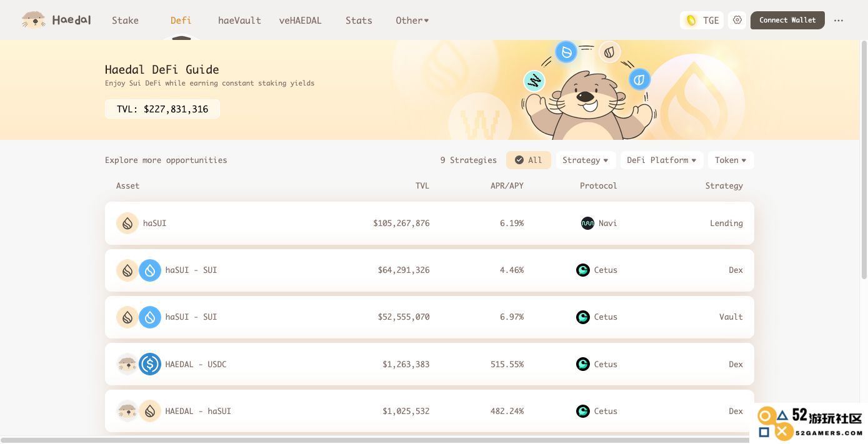Expand the Token filter dropdown

pos(731,160)
